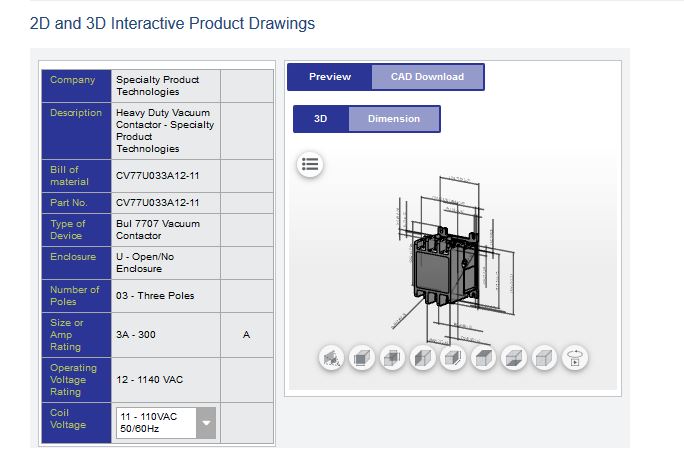Click the Coil Voltage row label
The image size is (684, 473).
pos(76,423)
